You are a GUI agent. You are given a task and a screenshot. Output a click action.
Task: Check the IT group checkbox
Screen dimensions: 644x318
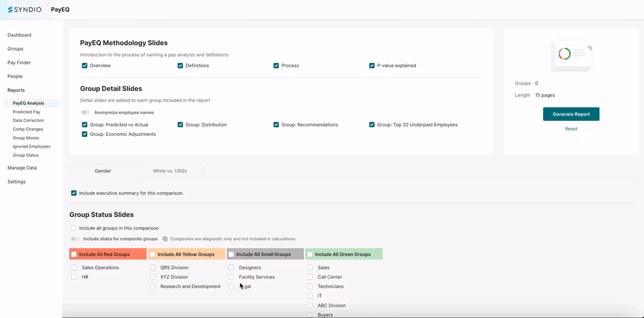pyautogui.click(x=310, y=296)
